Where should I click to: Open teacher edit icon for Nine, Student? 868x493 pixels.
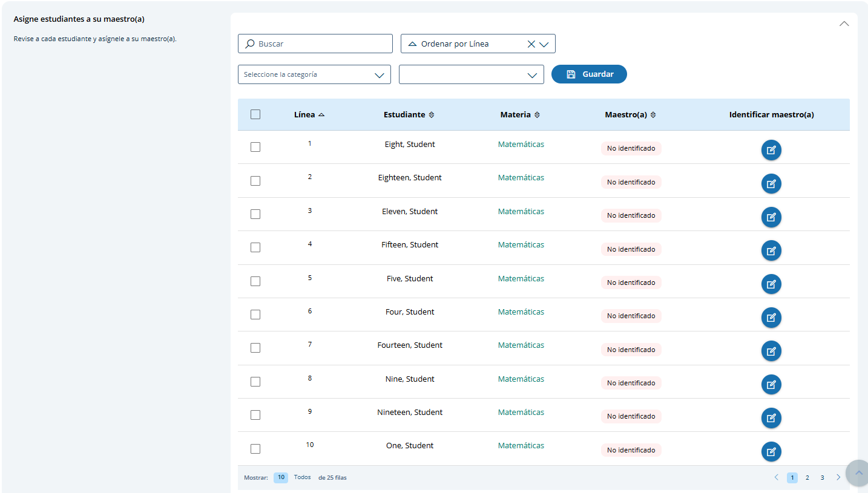click(771, 384)
